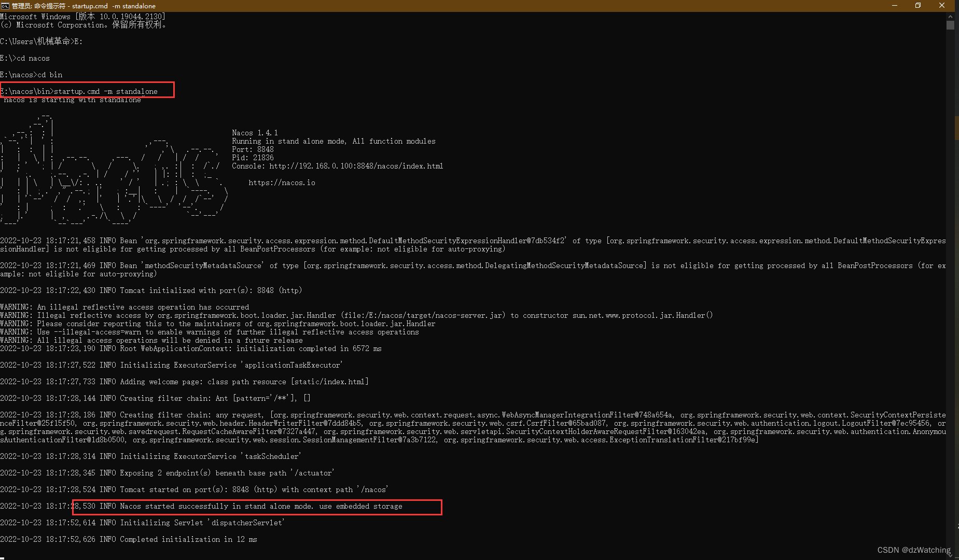
Task: Click the title text 'startup.cmd -m standalone'
Action: pos(114,6)
